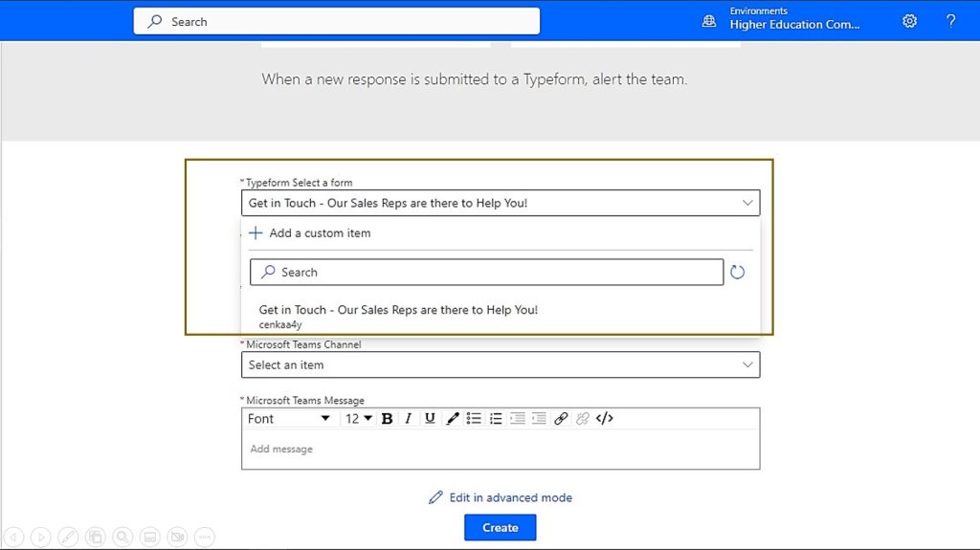Viewport: 980px width, 550px height.
Task: Toggle subtitles in the slideshow controls
Action: pos(150,537)
